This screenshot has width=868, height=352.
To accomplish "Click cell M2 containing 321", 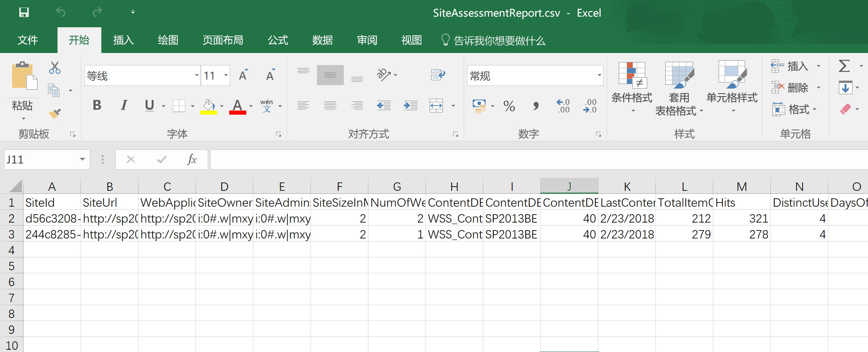I will coord(742,218).
